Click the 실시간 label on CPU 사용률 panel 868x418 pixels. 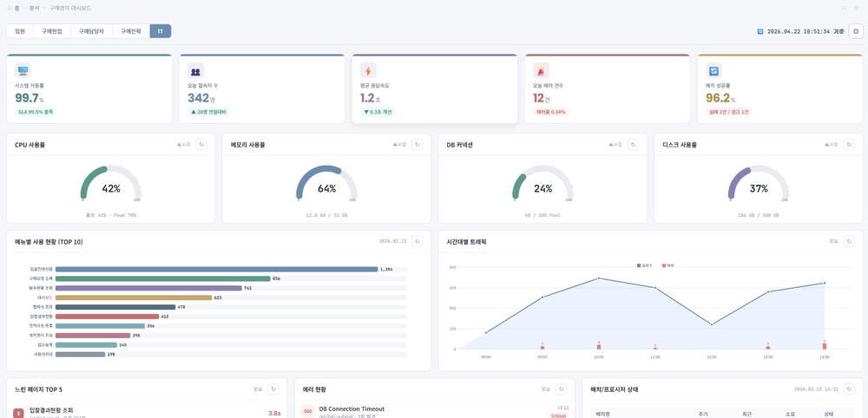183,144
